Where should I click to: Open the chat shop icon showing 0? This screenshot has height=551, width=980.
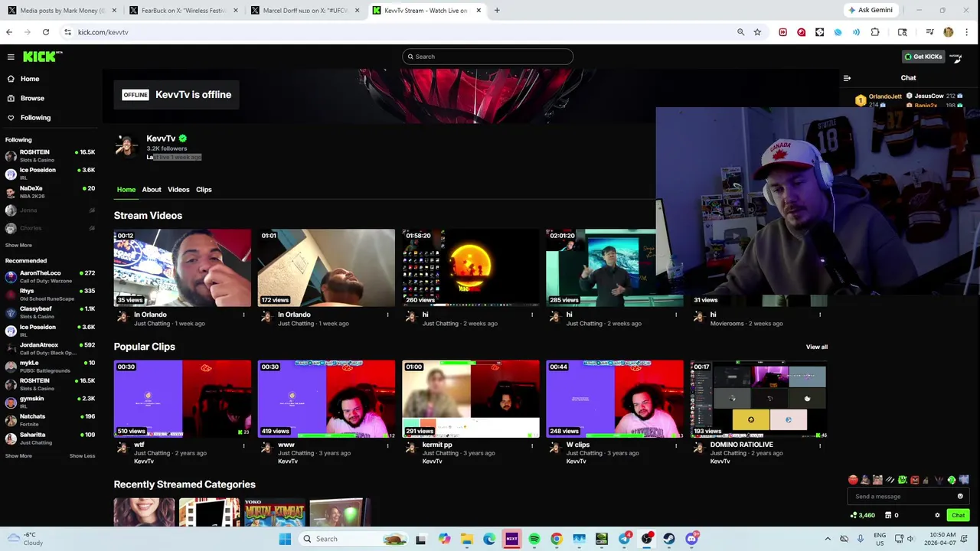click(x=891, y=515)
